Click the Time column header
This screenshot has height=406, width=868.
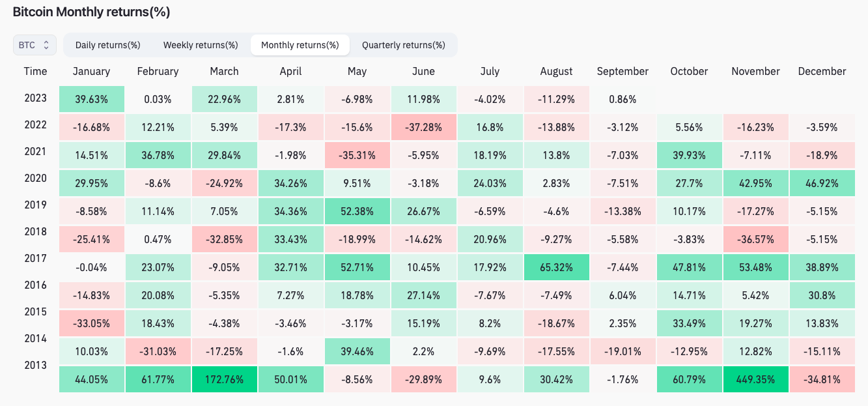tap(35, 72)
